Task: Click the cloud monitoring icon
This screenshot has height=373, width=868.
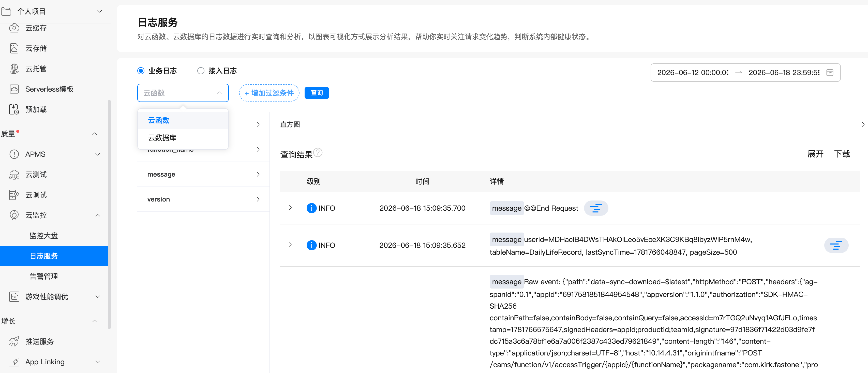Action: (x=14, y=215)
